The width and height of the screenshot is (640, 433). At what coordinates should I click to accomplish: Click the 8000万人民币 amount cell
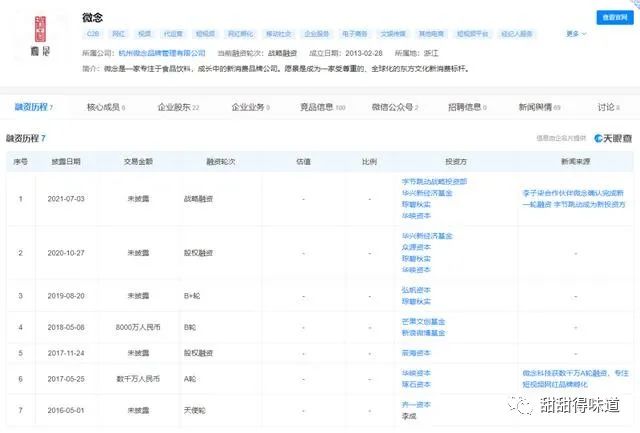pyautogui.click(x=138, y=327)
